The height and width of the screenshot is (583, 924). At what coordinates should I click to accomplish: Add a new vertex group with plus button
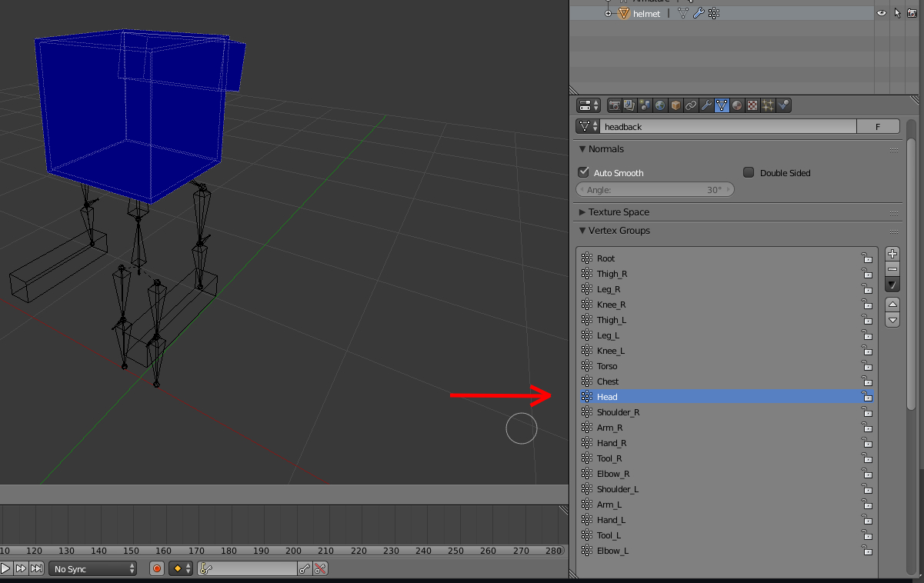point(892,254)
